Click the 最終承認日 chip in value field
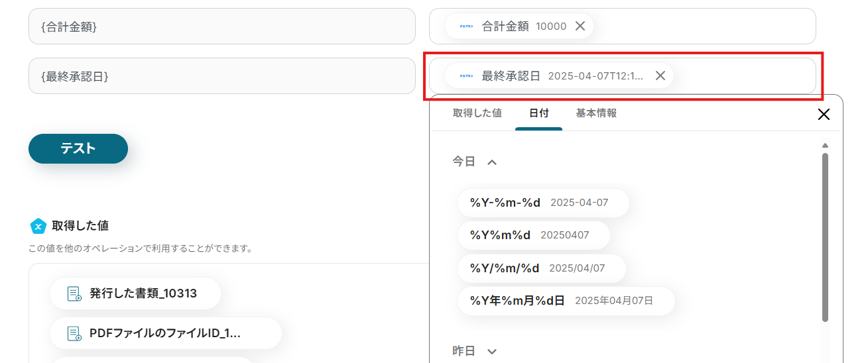 click(x=559, y=76)
